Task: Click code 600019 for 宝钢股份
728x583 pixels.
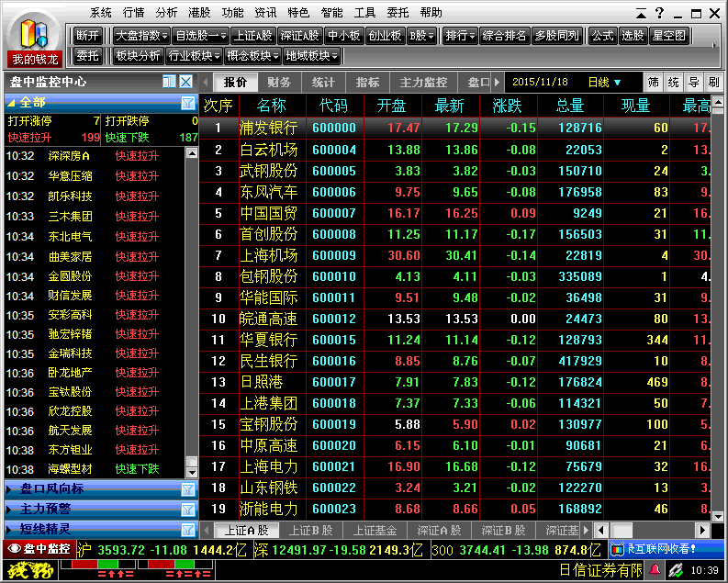Action: 334,424
